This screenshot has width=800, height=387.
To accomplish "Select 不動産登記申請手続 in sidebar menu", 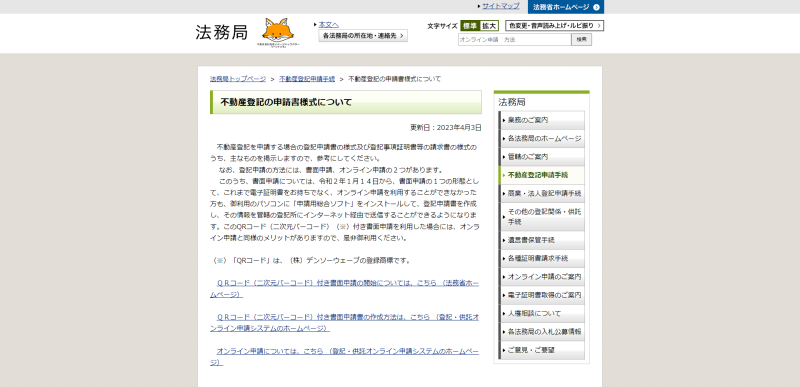I will click(542, 175).
